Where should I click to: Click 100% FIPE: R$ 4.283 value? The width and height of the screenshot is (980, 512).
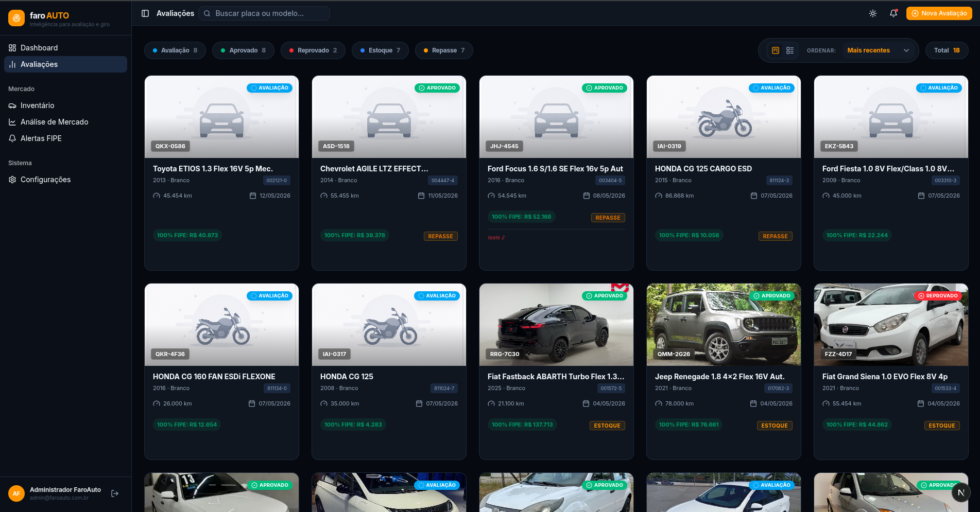coord(353,425)
